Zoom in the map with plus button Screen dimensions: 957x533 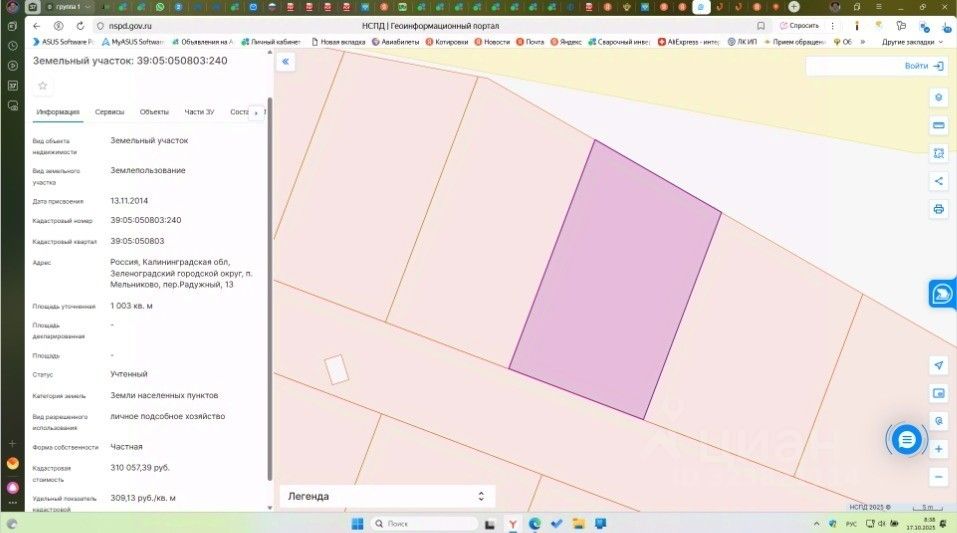938,449
